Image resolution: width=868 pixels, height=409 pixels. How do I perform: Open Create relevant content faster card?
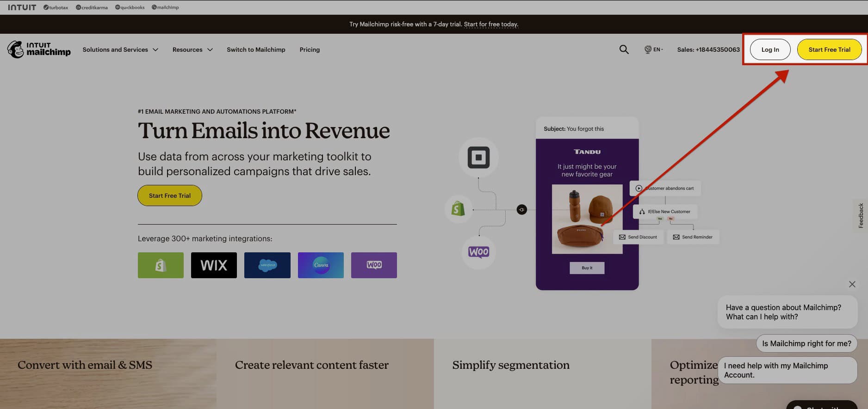pyautogui.click(x=325, y=374)
